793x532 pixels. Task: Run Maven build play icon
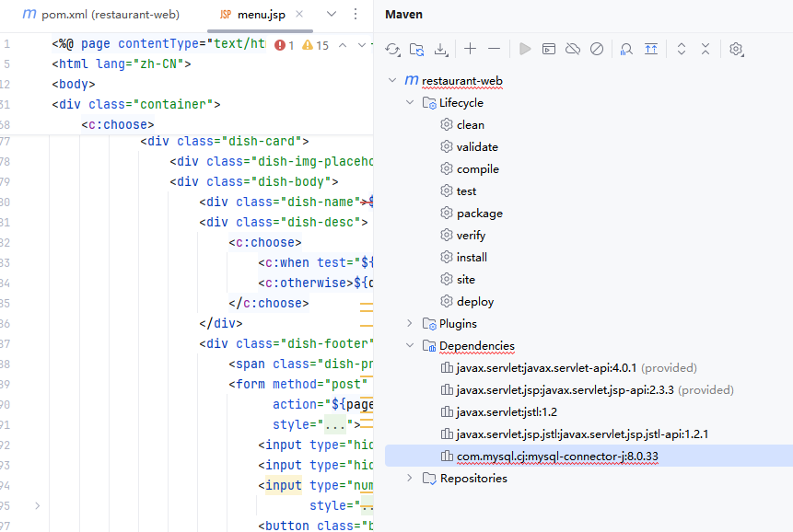525,49
